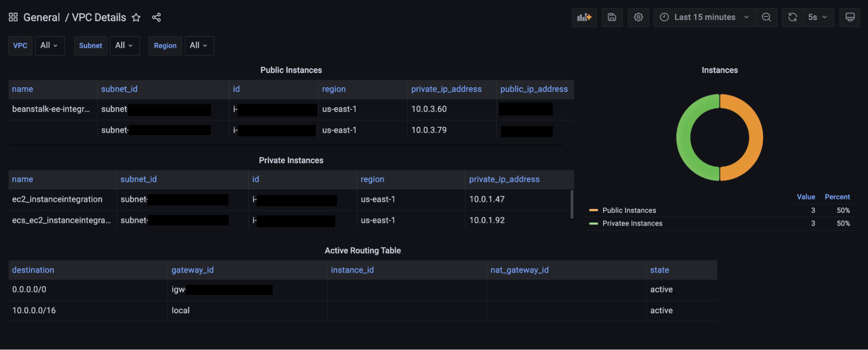Select the local gateway cell
Viewport: 868px width, 350px height.
point(248,310)
